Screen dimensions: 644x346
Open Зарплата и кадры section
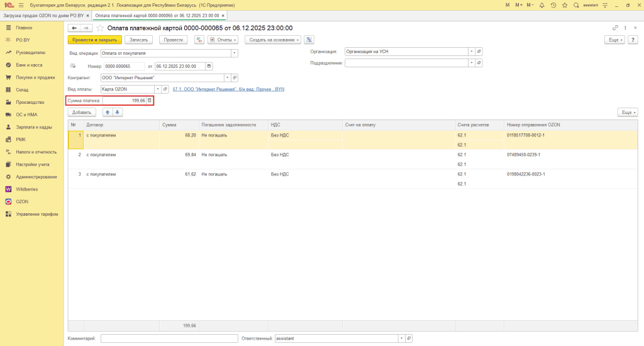(34, 127)
